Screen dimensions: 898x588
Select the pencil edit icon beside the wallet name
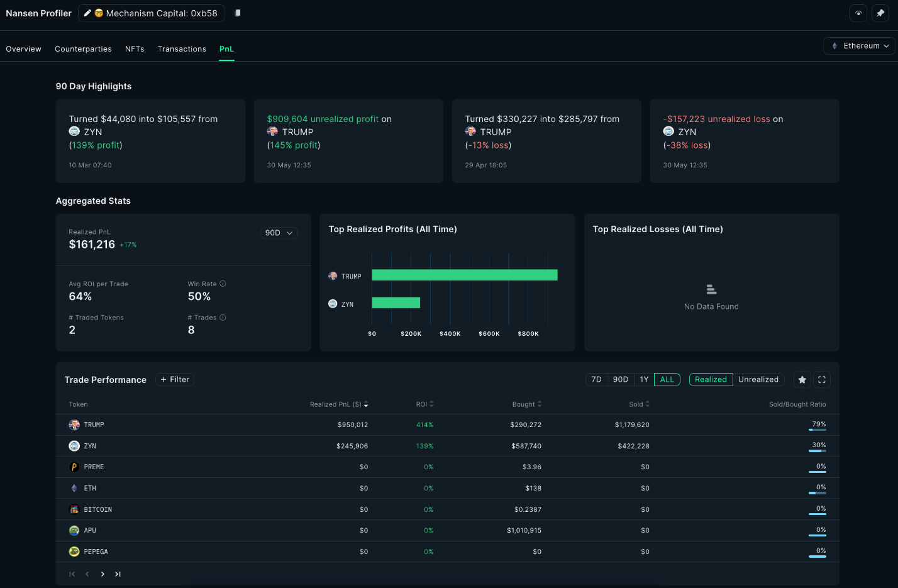coord(86,13)
